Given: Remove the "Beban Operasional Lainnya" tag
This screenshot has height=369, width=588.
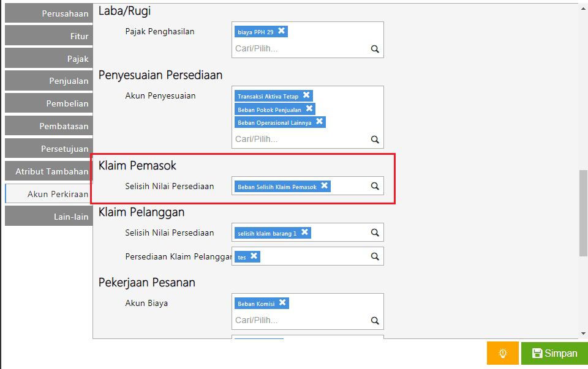Looking at the screenshot, I should pos(320,122).
